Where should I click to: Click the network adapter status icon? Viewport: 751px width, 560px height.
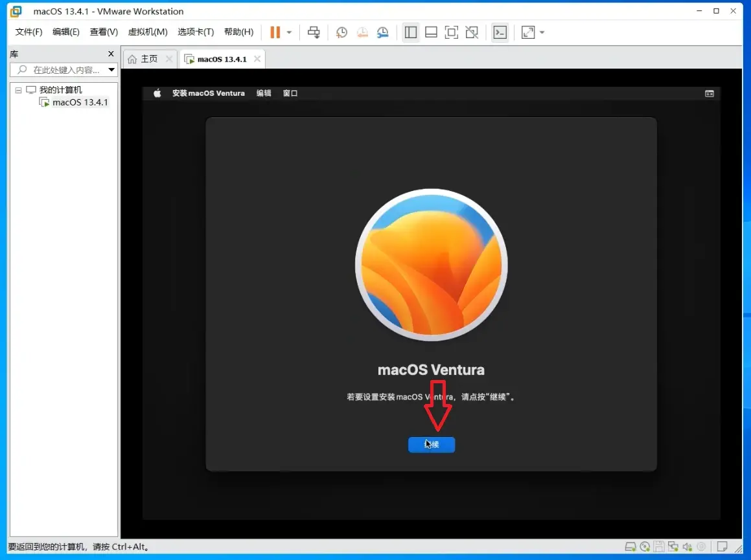(673, 546)
